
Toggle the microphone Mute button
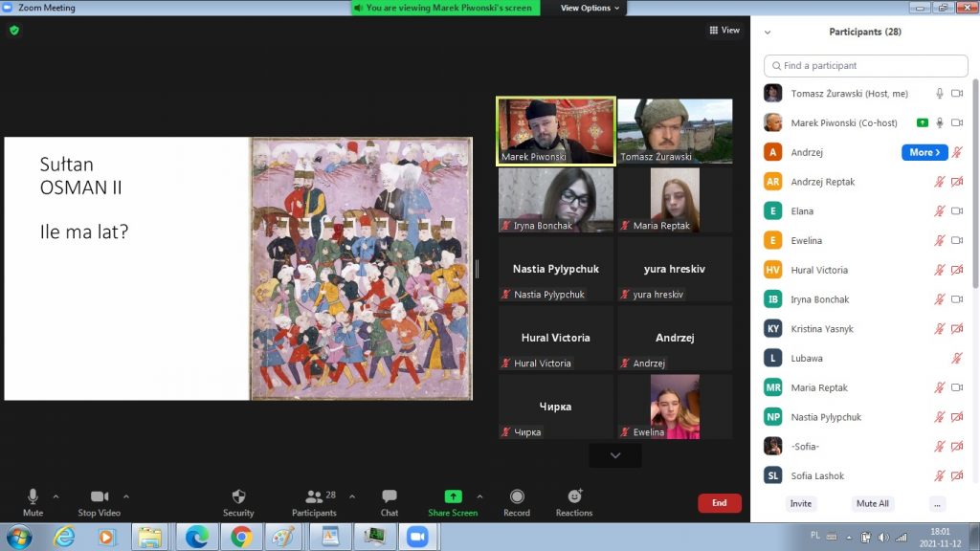point(33,496)
